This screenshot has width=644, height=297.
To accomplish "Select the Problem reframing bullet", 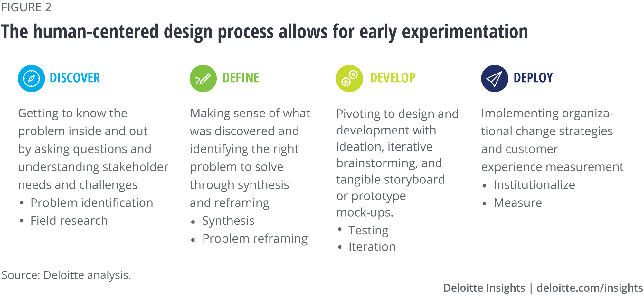I will click(255, 239).
